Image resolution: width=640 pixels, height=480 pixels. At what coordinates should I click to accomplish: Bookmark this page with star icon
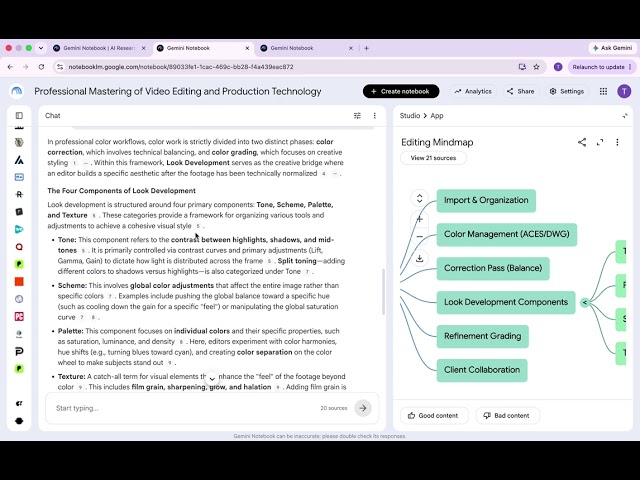point(536,67)
